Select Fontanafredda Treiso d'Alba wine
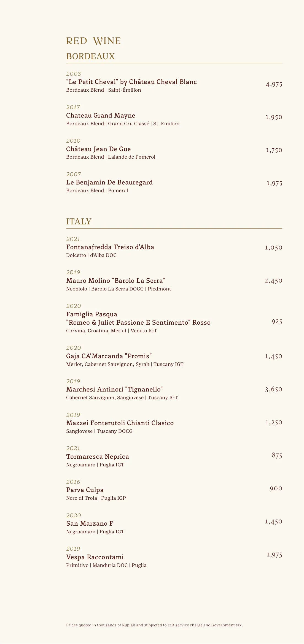The image size is (304, 644). point(110,247)
